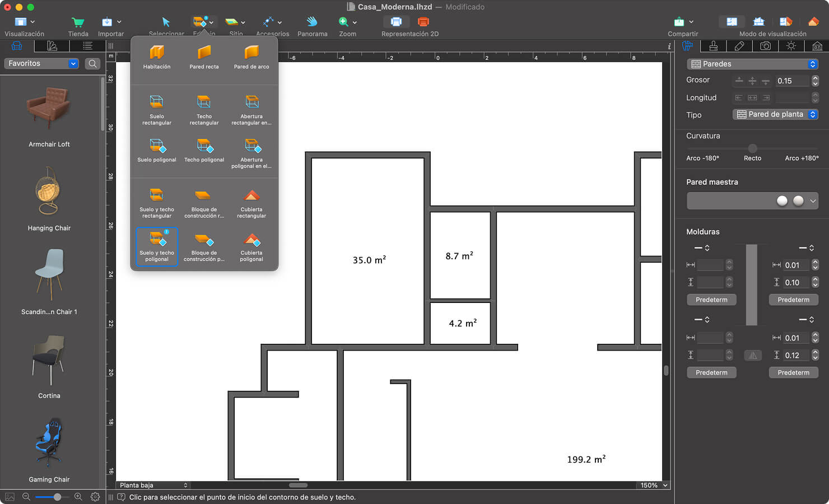Select Suelo y techo poligonal tool

(157, 246)
